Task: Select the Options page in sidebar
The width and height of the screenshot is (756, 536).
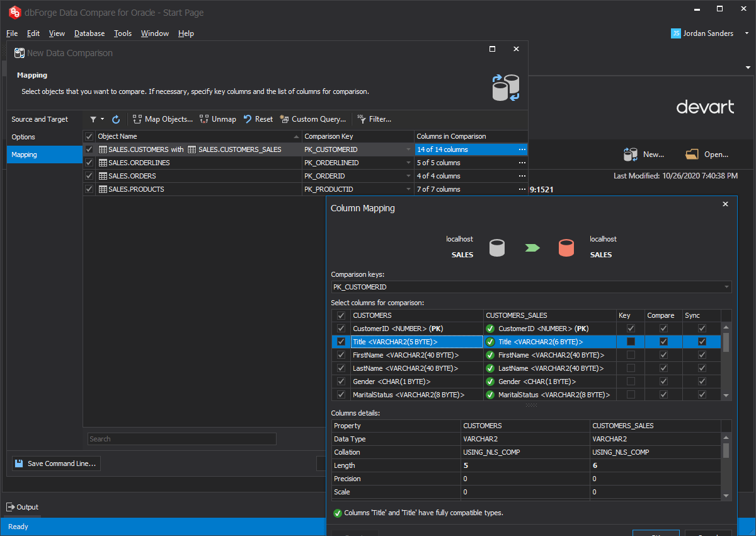Action: point(23,137)
